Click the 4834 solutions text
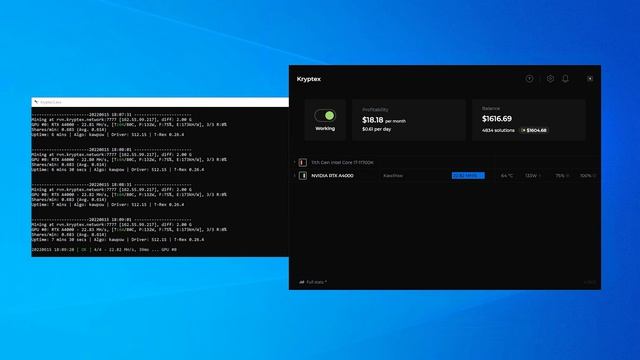This screenshot has width=640, height=360. pyautogui.click(x=498, y=130)
